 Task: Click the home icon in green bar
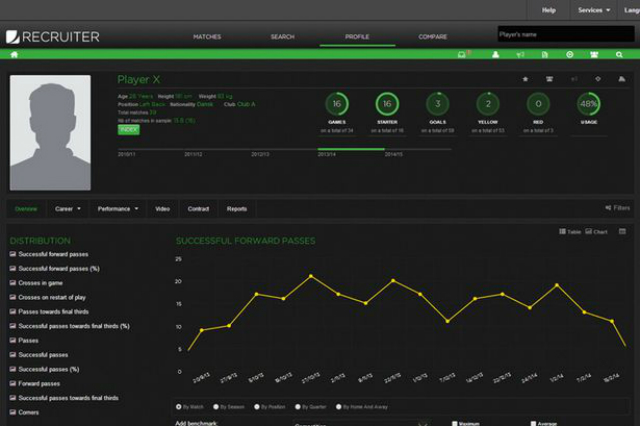click(14, 54)
